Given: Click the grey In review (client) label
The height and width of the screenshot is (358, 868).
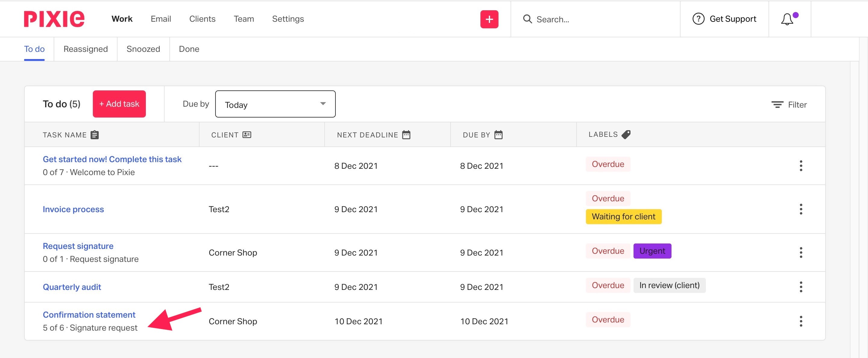Looking at the screenshot, I should [669, 285].
